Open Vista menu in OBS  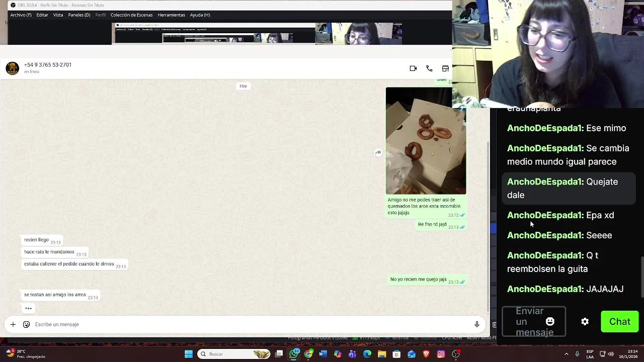coord(58,15)
